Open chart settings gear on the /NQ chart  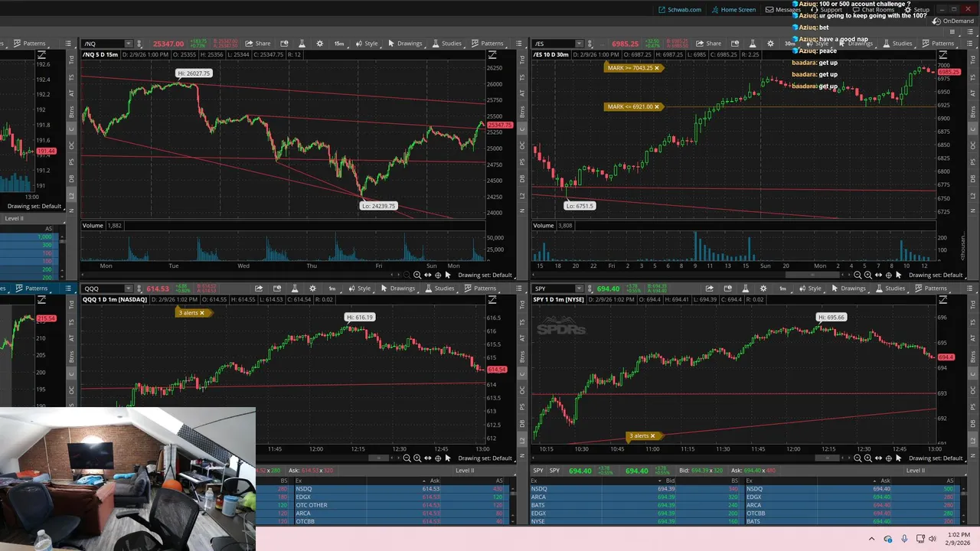click(319, 44)
